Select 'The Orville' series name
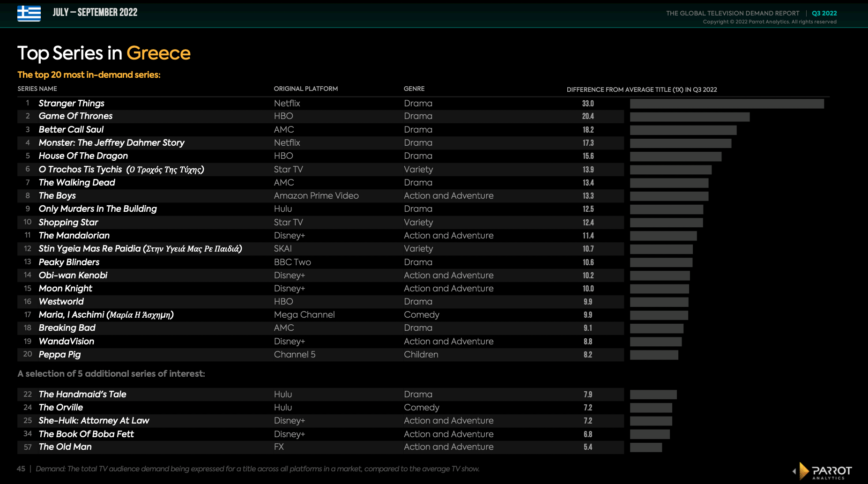The width and height of the screenshot is (868, 484). [61, 407]
